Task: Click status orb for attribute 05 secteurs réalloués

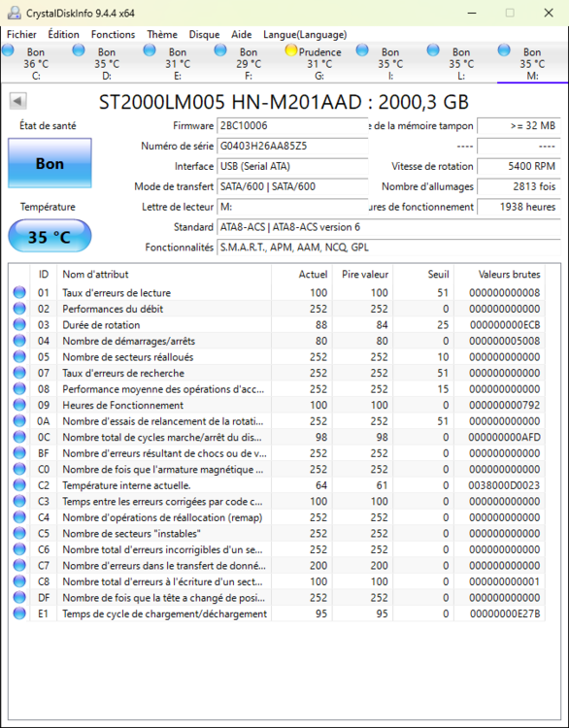Action: [19, 357]
